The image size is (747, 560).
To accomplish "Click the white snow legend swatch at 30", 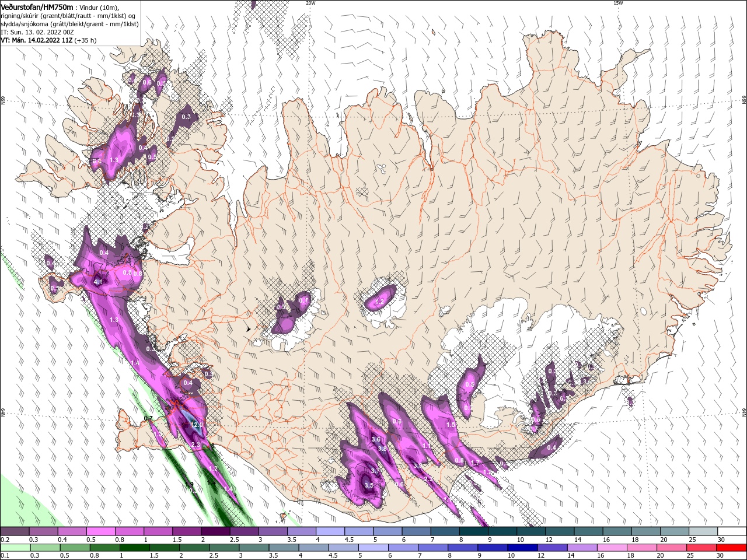I will [732, 531].
